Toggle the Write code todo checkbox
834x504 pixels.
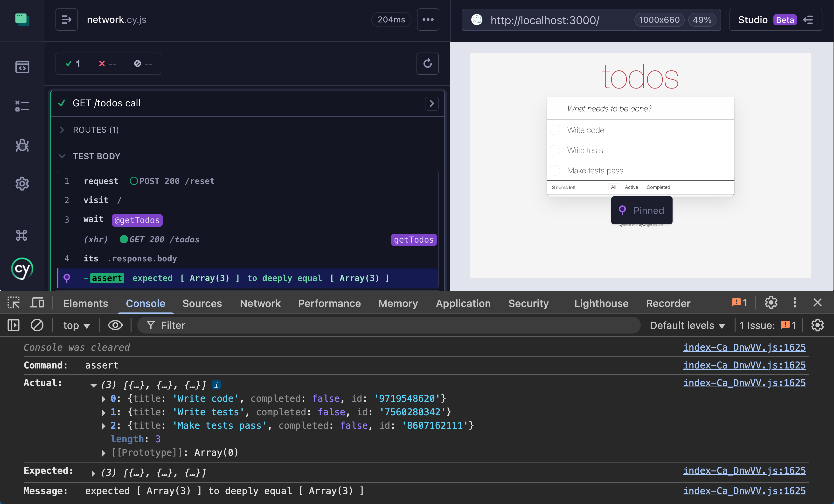(555, 130)
